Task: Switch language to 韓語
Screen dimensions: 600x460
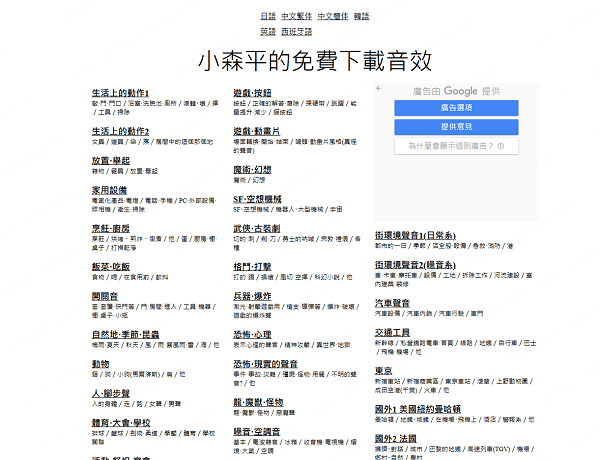Action: [361, 16]
